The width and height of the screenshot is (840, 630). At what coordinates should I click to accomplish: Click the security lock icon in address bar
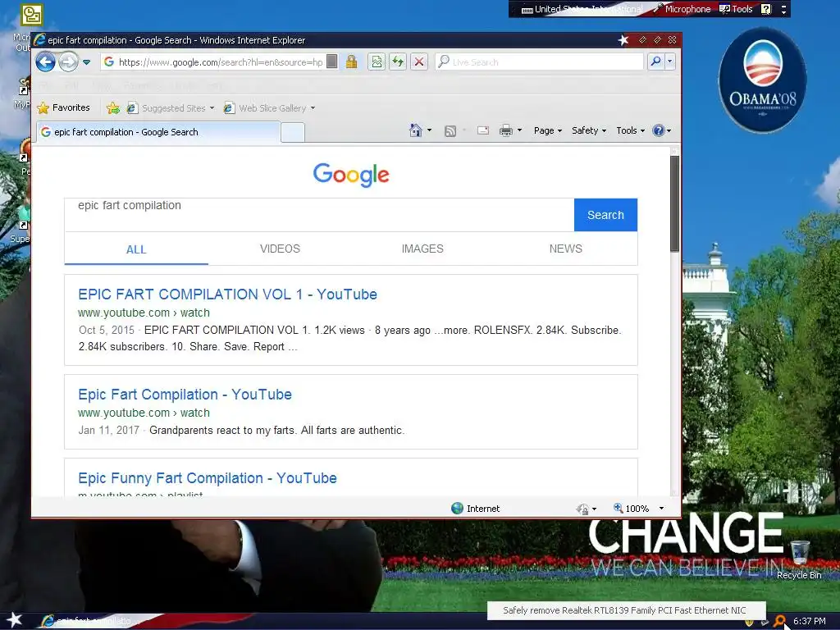351,62
